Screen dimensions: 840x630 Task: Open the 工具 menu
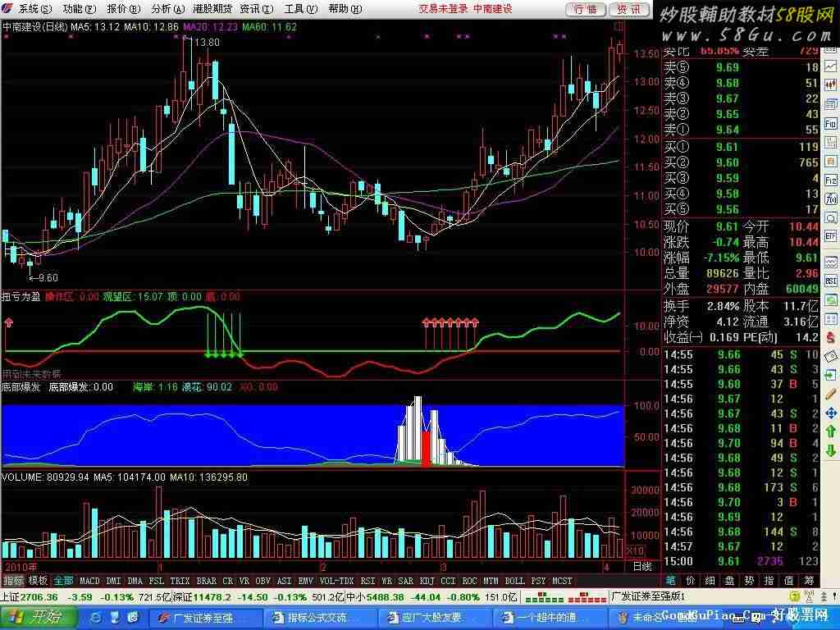pyautogui.click(x=299, y=9)
